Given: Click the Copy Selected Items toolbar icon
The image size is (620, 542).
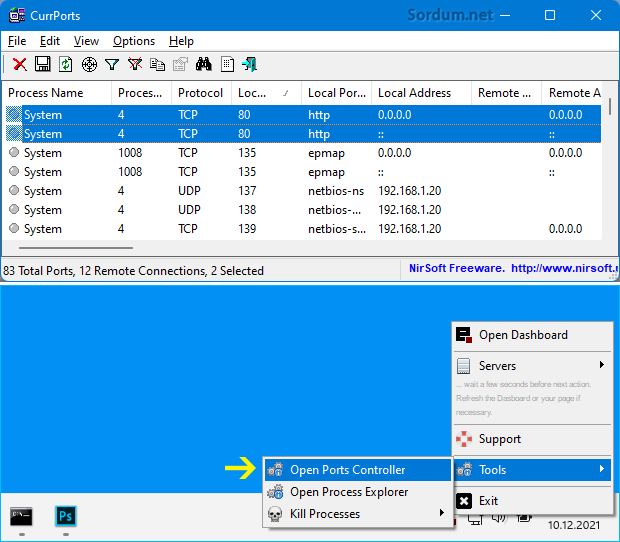Looking at the screenshot, I should (157, 64).
